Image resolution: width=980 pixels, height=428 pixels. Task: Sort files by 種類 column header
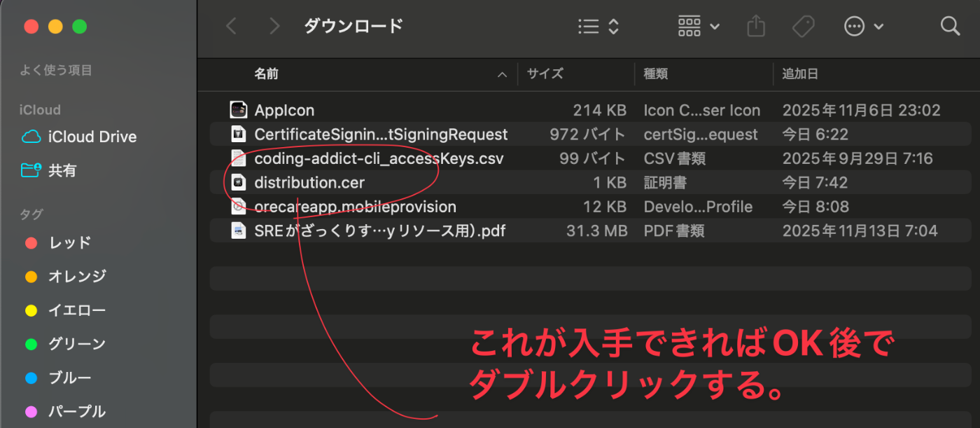tap(655, 74)
